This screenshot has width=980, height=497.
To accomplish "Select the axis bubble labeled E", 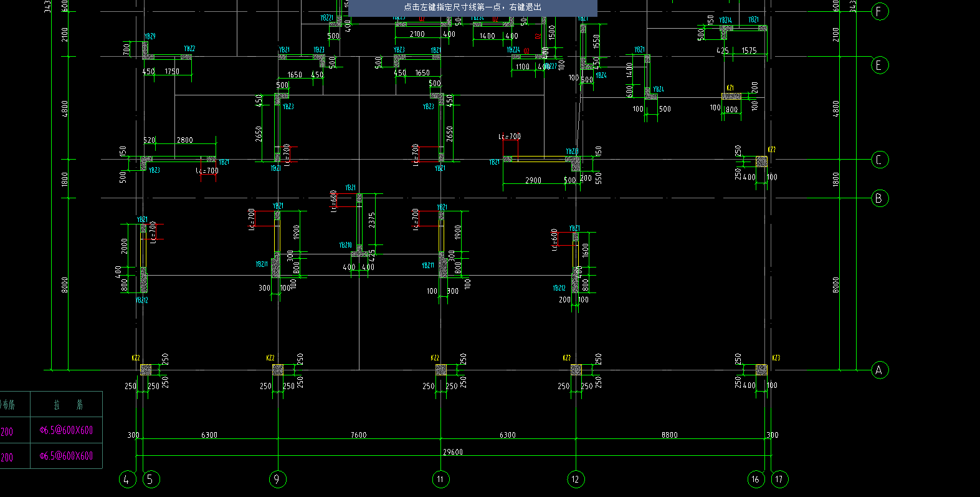I will click(879, 65).
